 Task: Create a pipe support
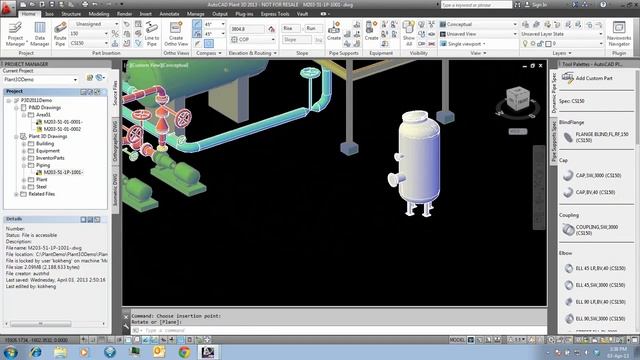(x=333, y=31)
